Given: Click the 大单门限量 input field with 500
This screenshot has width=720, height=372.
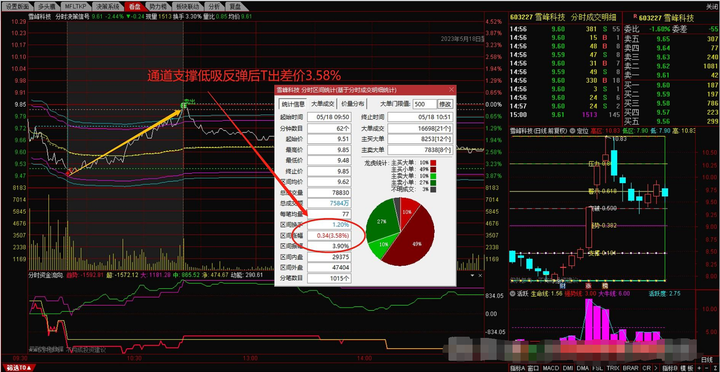Looking at the screenshot, I should pyautogui.click(x=424, y=104).
